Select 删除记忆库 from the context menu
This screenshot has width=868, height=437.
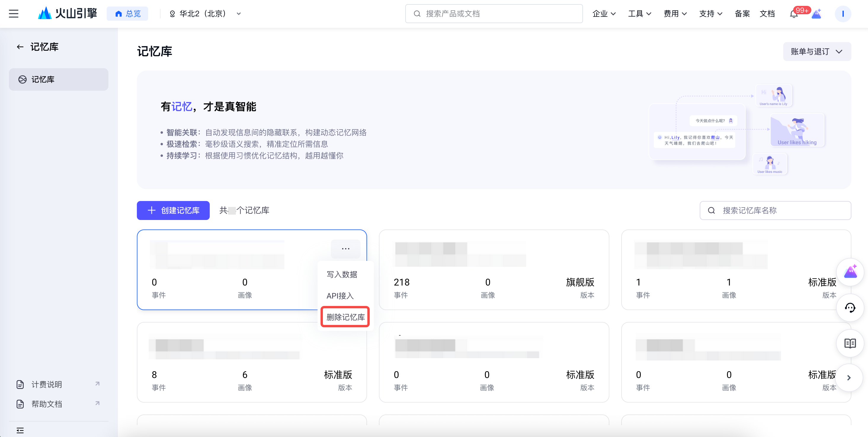click(345, 317)
